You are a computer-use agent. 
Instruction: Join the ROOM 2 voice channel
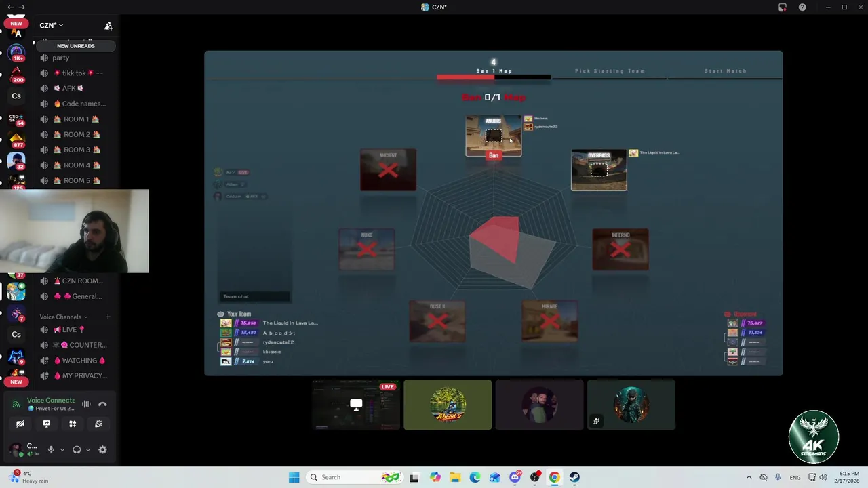tap(76, 134)
